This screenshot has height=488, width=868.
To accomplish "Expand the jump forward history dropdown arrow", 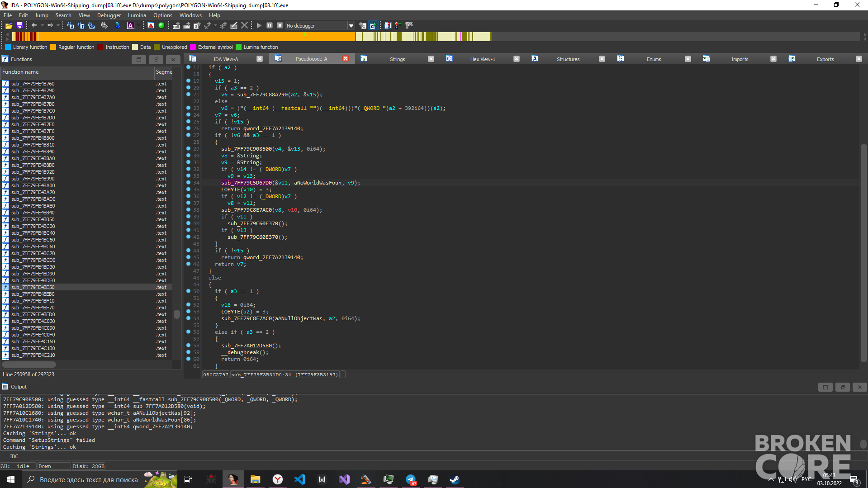I will (x=58, y=26).
